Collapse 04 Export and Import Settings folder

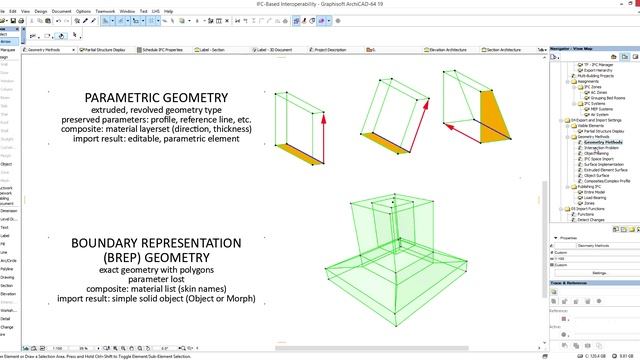click(x=561, y=120)
